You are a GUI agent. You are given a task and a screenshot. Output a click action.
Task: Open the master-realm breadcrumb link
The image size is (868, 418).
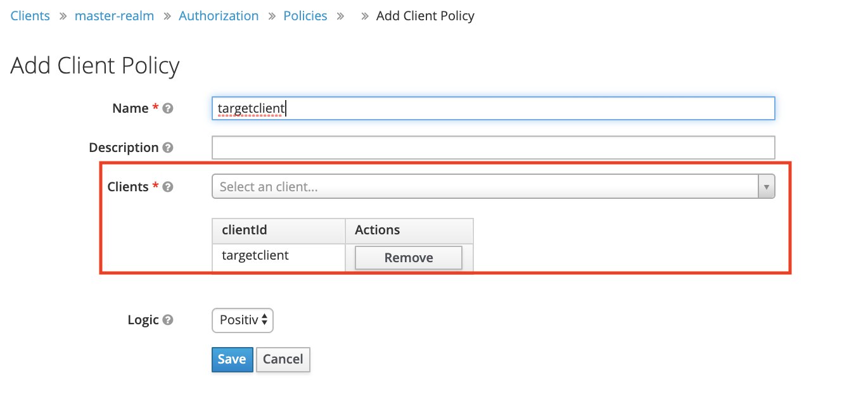pyautogui.click(x=114, y=16)
